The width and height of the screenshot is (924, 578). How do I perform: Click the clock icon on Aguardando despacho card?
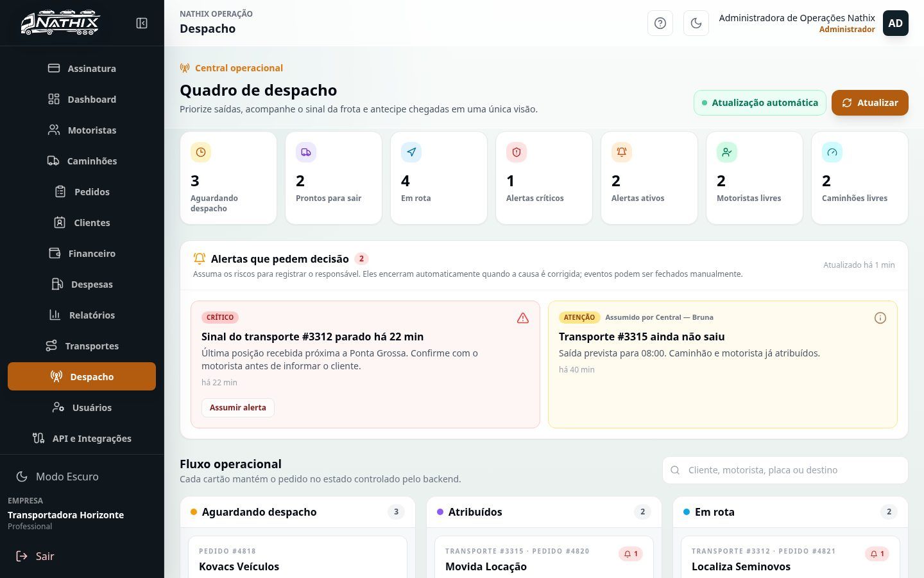[201, 152]
